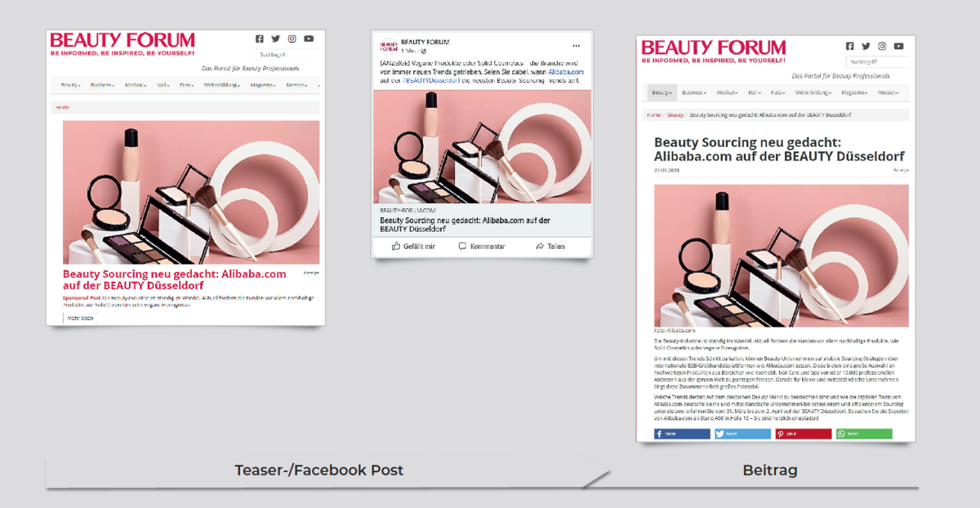Viewport: 980px width, 508px height.
Task: Open Twitter icon in Beitrag page header
Action: coord(866,46)
